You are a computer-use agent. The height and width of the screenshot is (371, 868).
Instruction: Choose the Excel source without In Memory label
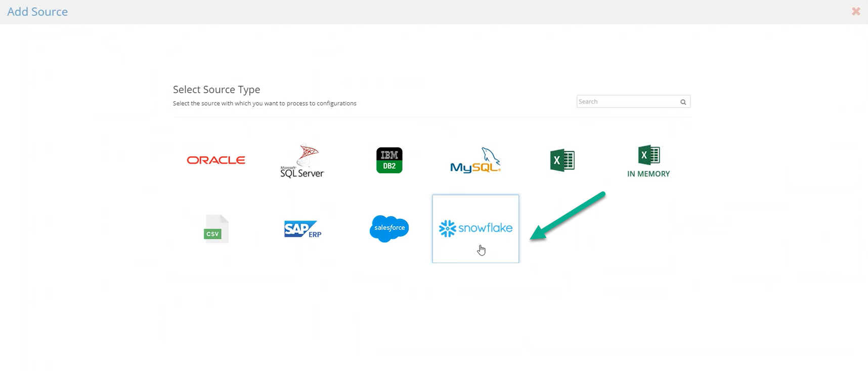click(x=562, y=160)
